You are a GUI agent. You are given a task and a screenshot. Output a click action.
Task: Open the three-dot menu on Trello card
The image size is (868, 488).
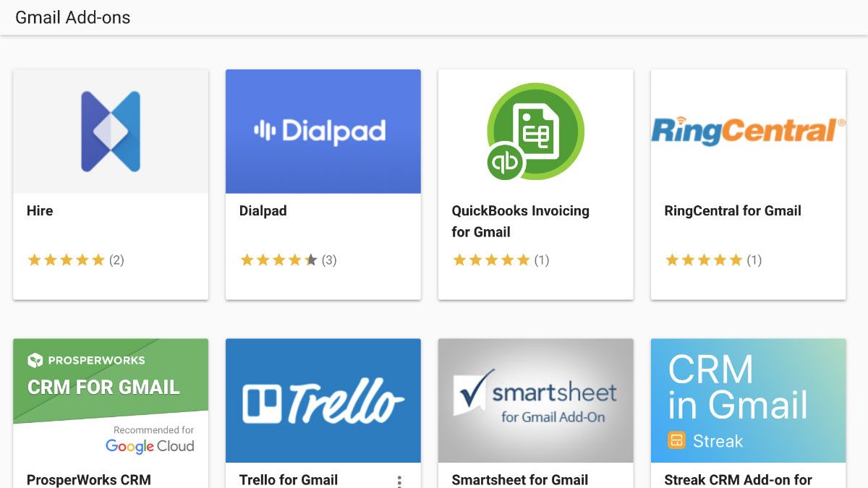tap(399, 481)
